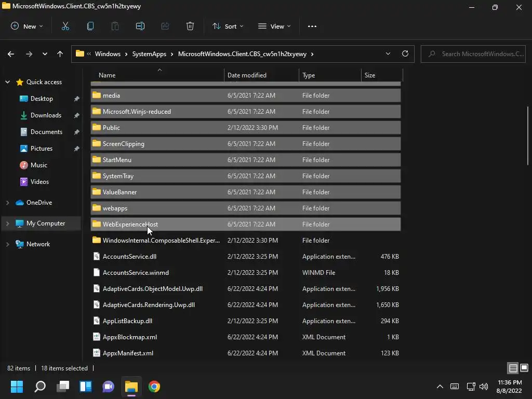Image resolution: width=532 pixels, height=399 pixels.
Task: Select the SystemTray folder
Action: click(x=246, y=176)
